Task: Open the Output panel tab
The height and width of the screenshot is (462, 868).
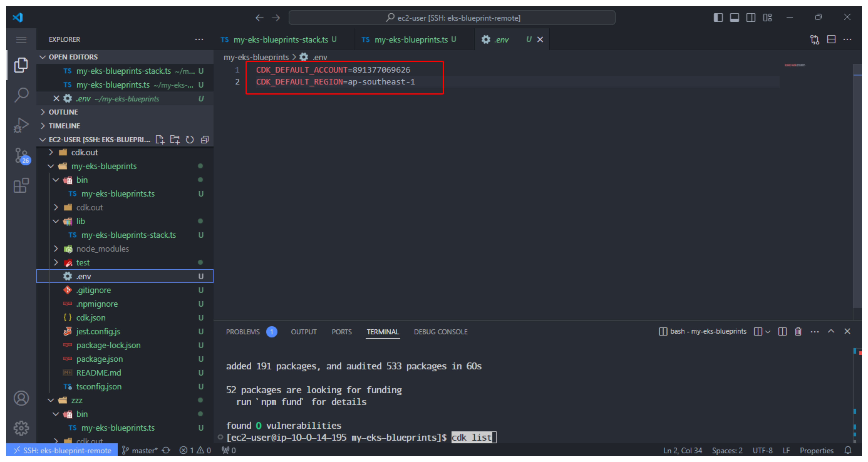Action: tap(304, 332)
